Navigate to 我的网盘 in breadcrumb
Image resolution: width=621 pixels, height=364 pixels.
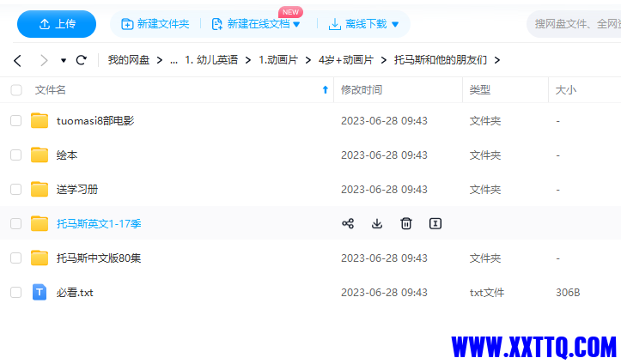(x=129, y=60)
